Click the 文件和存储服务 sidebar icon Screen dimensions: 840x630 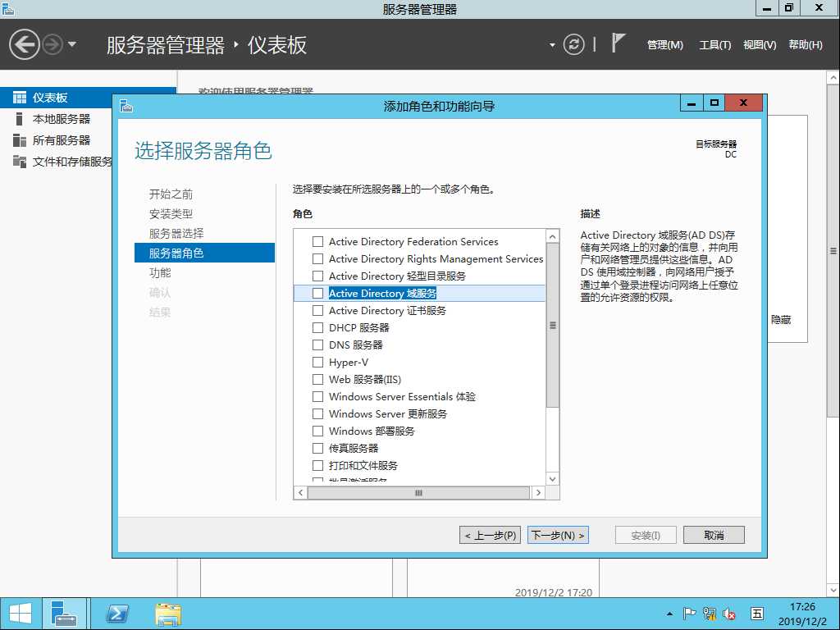click(20, 162)
